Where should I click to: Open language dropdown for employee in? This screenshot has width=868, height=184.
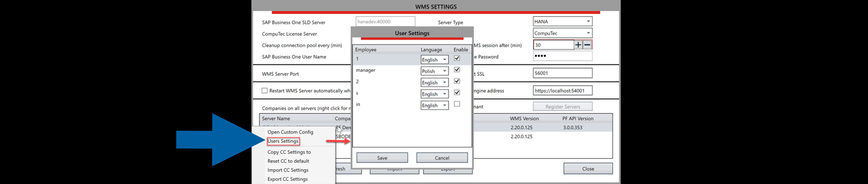(x=434, y=105)
